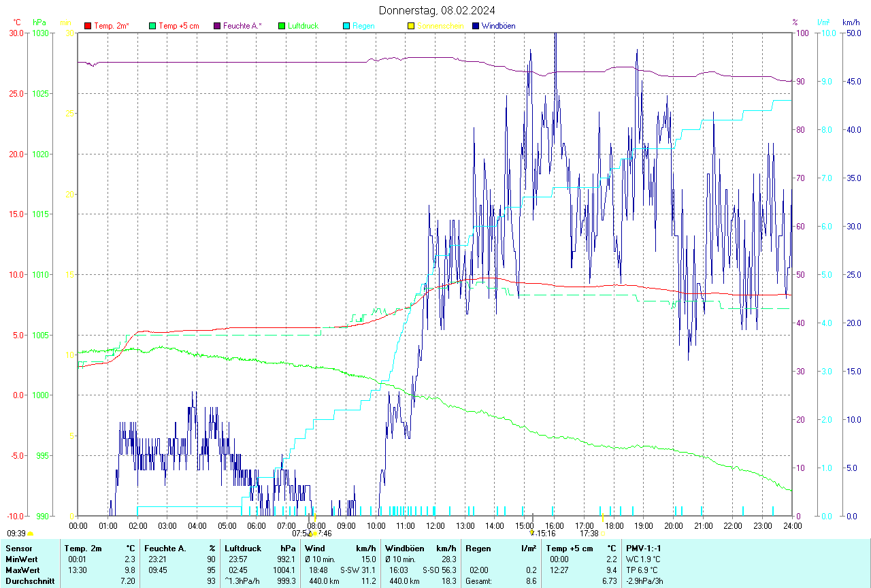Click the max temperature value 9.8

tap(131, 570)
